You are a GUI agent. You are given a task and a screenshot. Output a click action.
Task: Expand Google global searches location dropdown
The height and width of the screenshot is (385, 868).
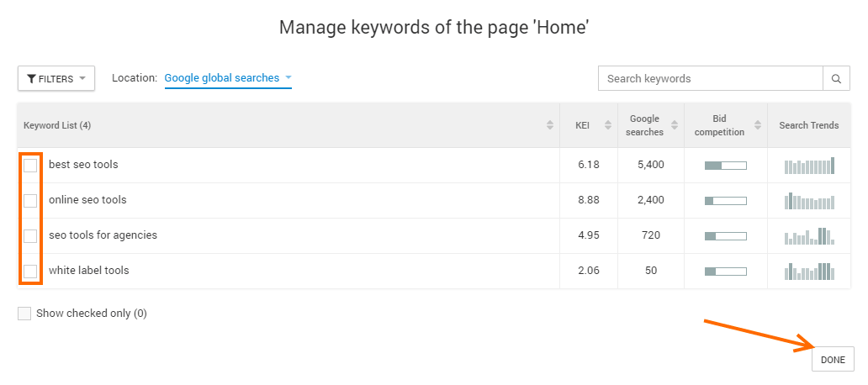tap(228, 78)
